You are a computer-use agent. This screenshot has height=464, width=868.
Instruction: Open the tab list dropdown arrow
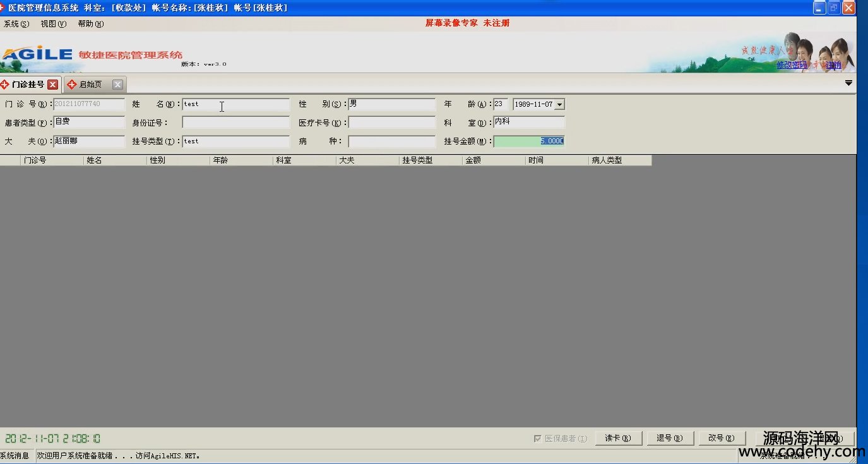(848, 83)
